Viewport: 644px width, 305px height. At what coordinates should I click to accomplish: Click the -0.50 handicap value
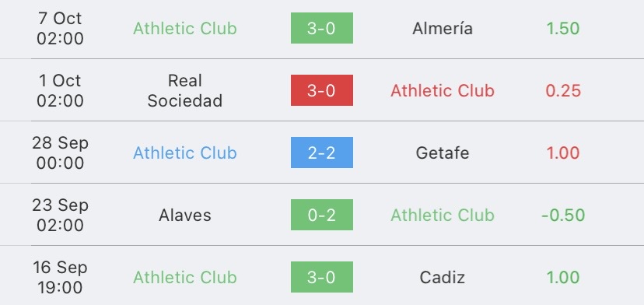[x=563, y=215]
